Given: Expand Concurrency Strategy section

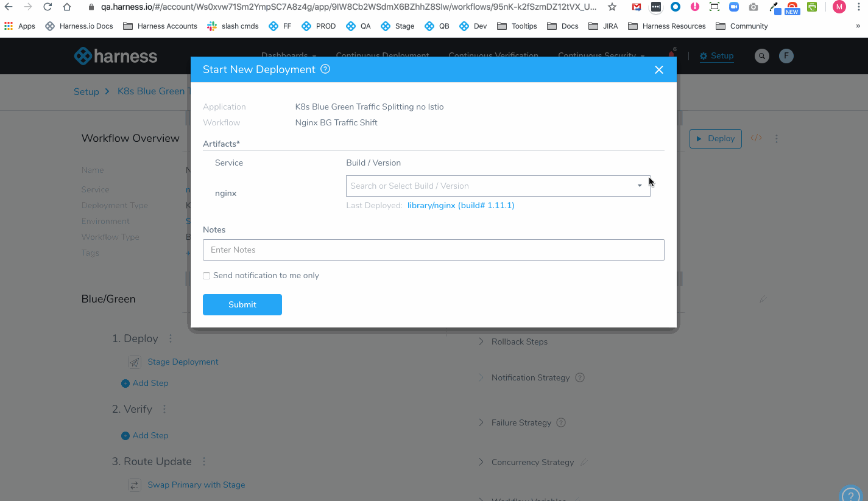Looking at the screenshot, I should point(526,463).
